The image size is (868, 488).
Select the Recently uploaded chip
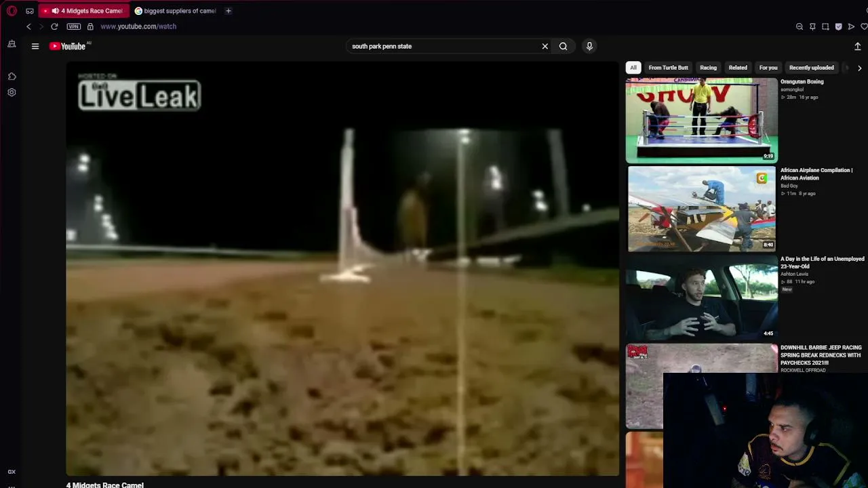(x=811, y=68)
